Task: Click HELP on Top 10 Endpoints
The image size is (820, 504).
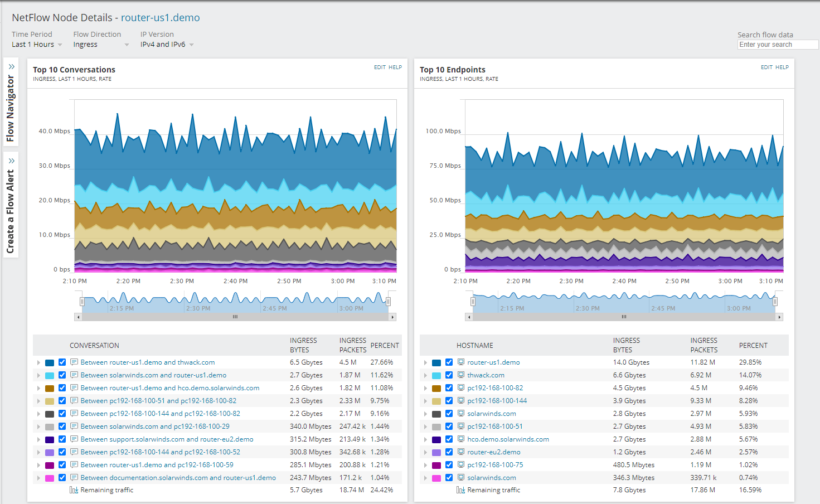Action: tap(782, 67)
